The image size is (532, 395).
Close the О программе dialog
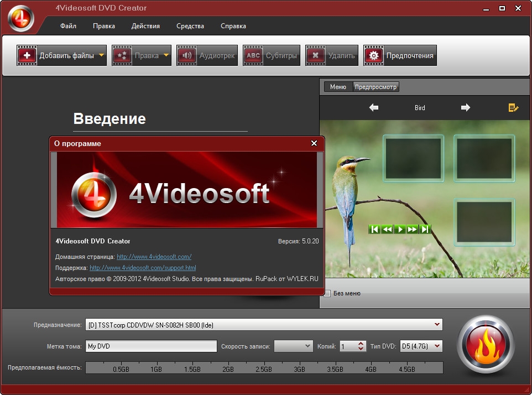[314, 143]
